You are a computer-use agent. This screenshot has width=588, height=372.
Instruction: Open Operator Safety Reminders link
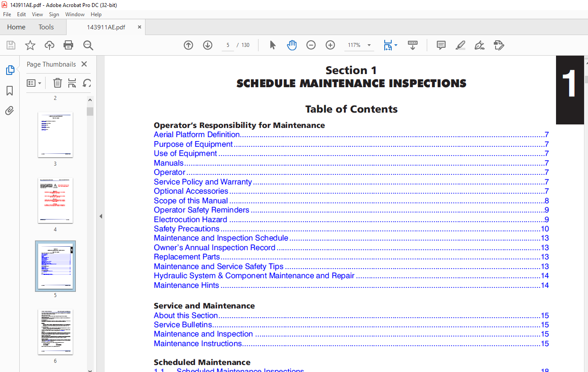tap(202, 210)
